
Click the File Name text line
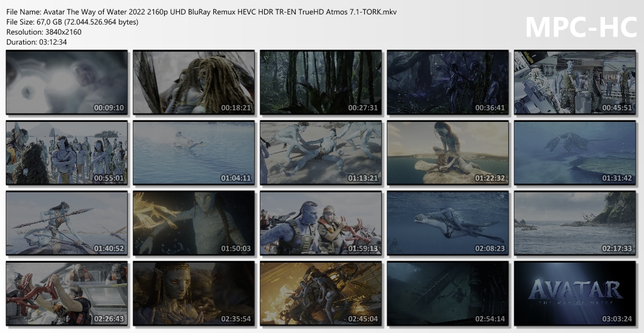202,13
